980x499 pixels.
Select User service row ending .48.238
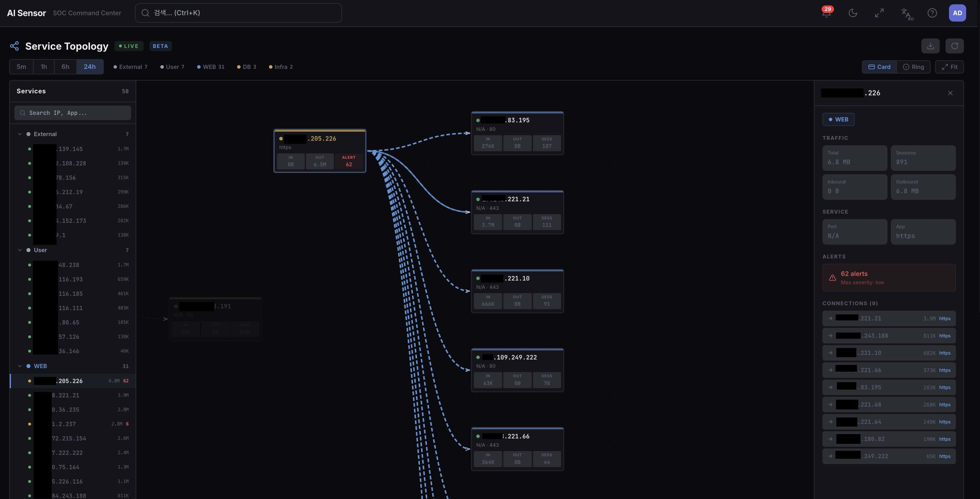click(x=73, y=265)
